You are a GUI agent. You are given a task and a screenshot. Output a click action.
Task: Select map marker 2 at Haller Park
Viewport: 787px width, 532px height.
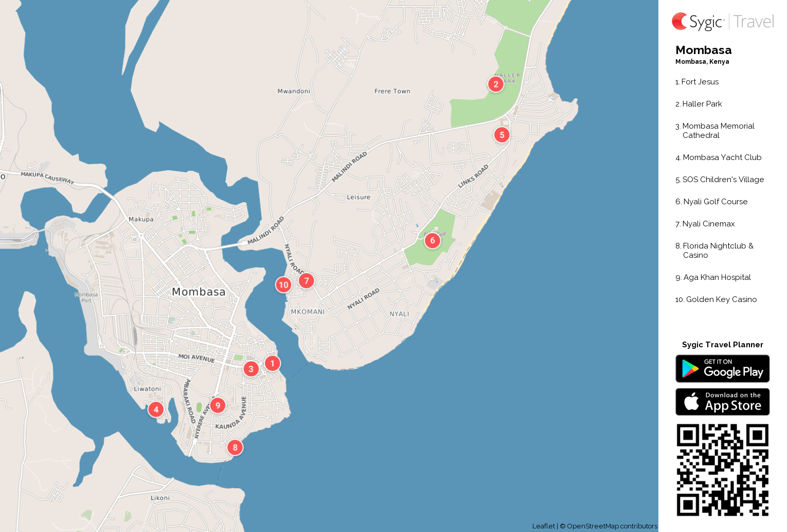click(496, 84)
